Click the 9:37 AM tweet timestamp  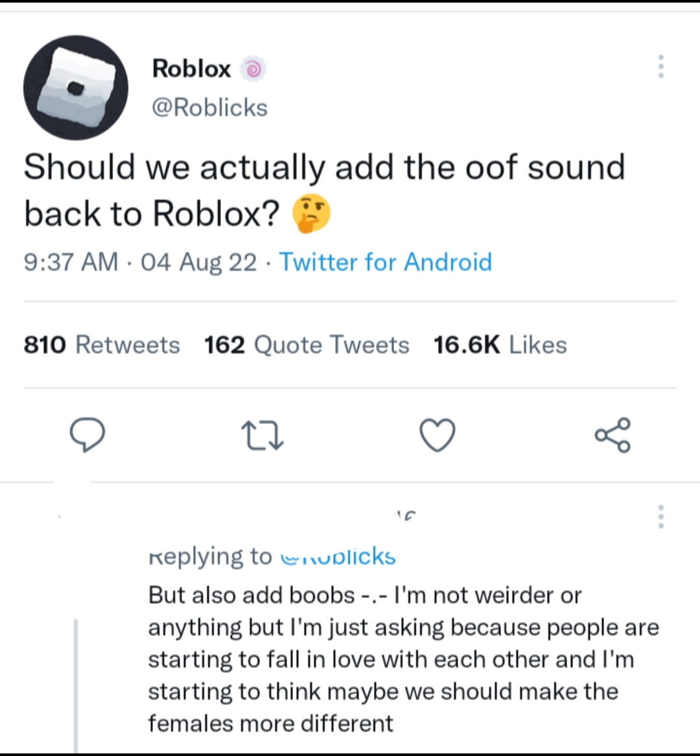(x=71, y=263)
